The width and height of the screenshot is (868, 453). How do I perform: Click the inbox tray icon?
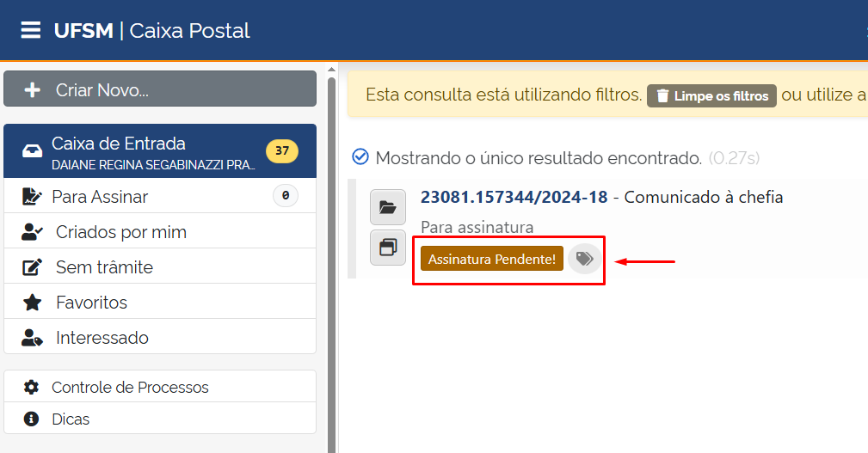[x=32, y=151]
